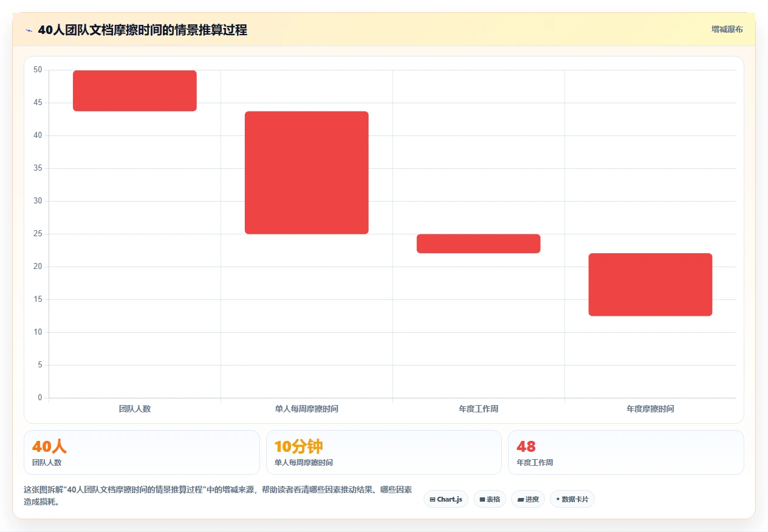The height and width of the screenshot is (532, 768).
Task: Select the 数据卡片 tag chip
Action: [x=572, y=499]
